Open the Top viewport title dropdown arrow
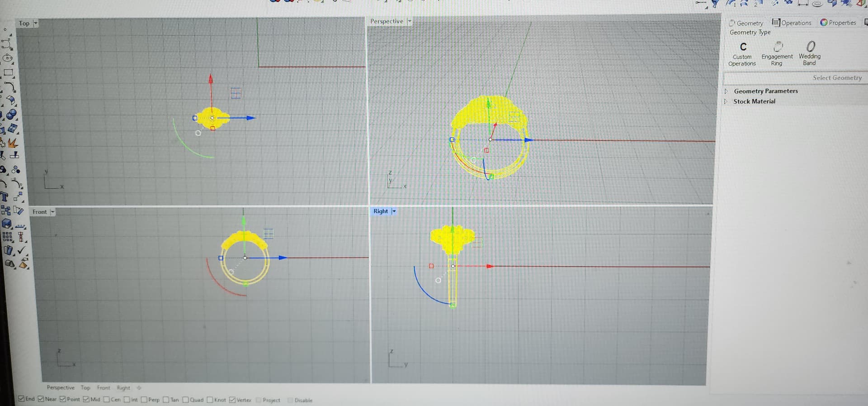 pos(36,23)
